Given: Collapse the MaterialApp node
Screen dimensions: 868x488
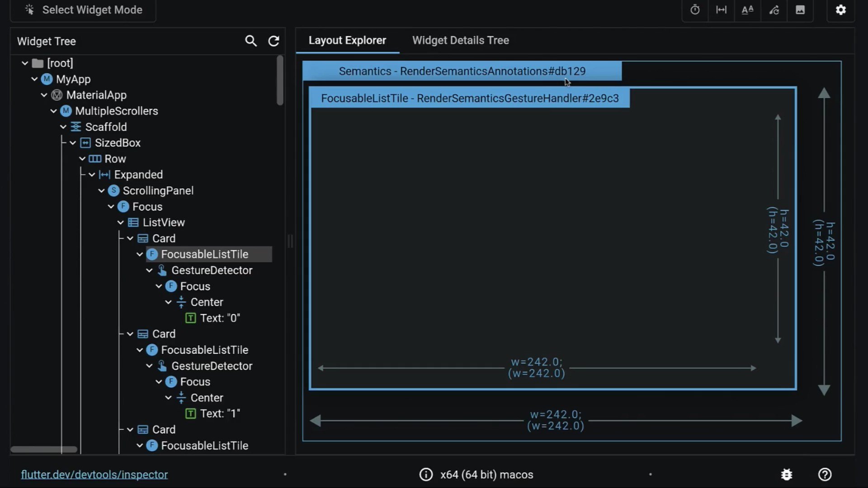Looking at the screenshot, I should [43, 95].
